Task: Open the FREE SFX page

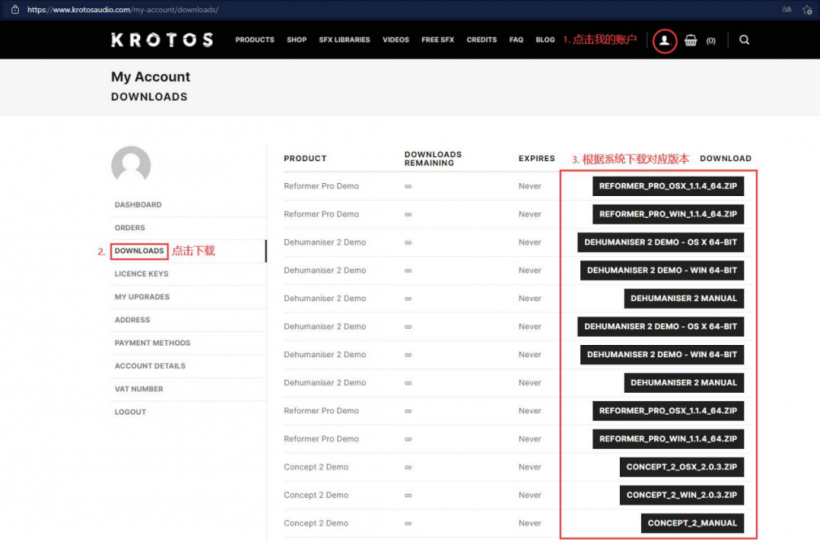Action: point(438,40)
